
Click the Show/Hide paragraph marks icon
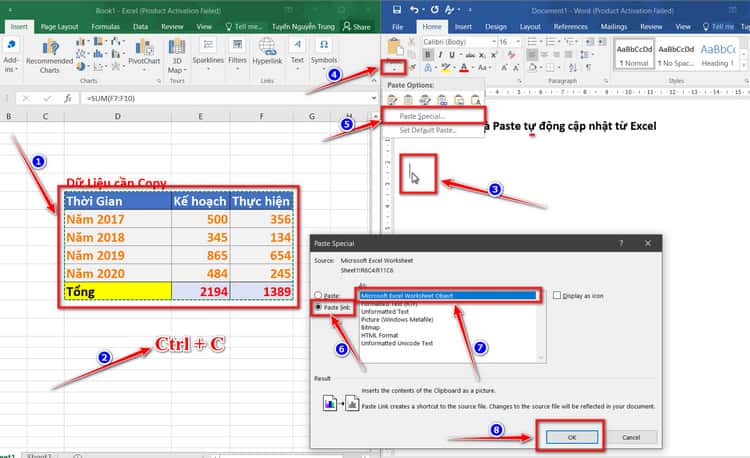click(588, 67)
